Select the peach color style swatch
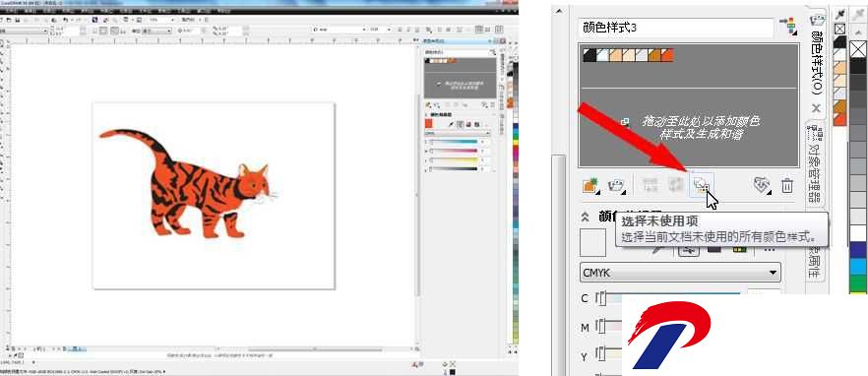The image size is (868, 376). pos(615,54)
